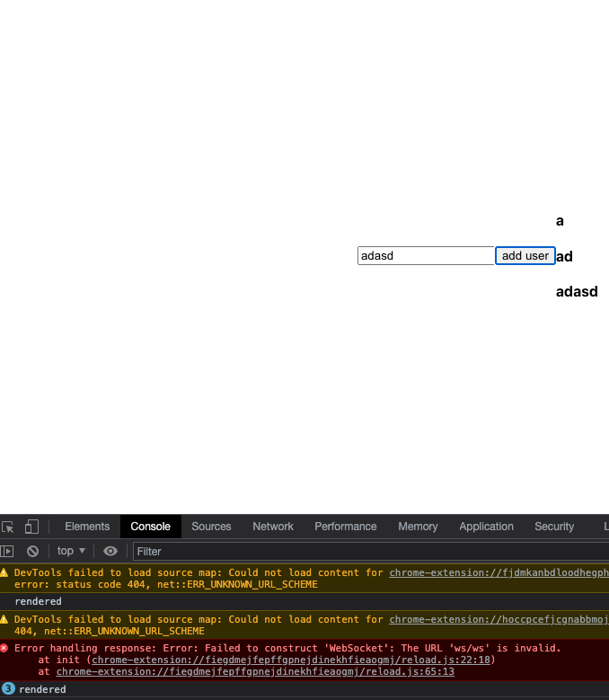609x700 pixels.
Task: Focus the console Filter field
Action: click(370, 552)
